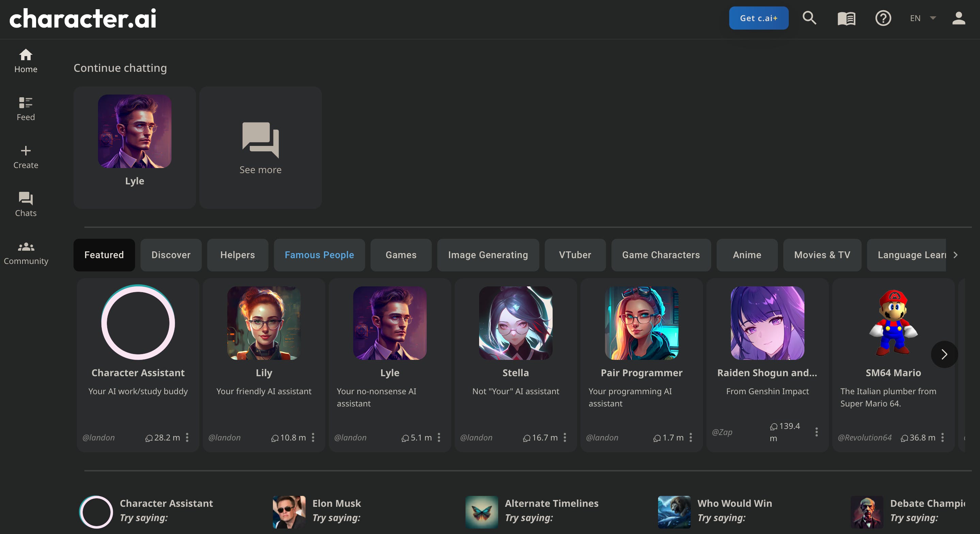Open the Community sidebar icon
980x534 pixels.
(x=26, y=253)
